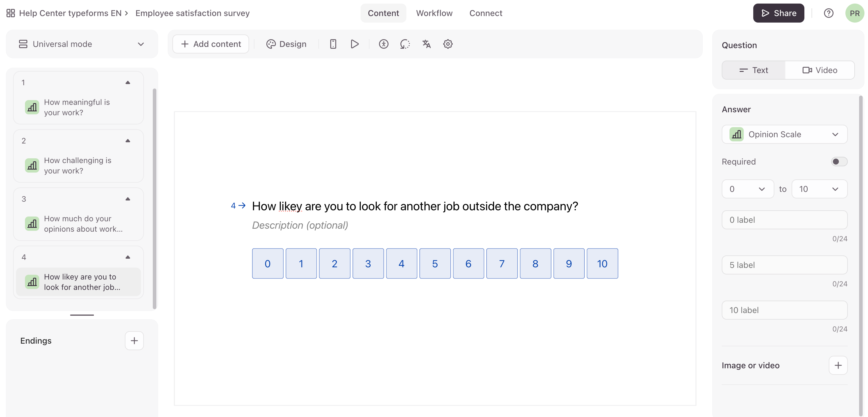Viewport: 868px width, 417px height.
Task: Switch to the Workflow tab
Action: tap(434, 13)
